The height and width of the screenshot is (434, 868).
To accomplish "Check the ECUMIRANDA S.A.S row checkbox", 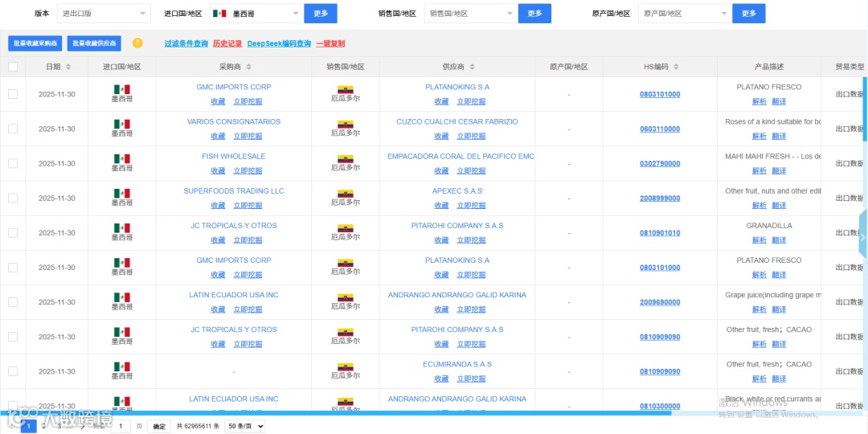I will [13, 371].
